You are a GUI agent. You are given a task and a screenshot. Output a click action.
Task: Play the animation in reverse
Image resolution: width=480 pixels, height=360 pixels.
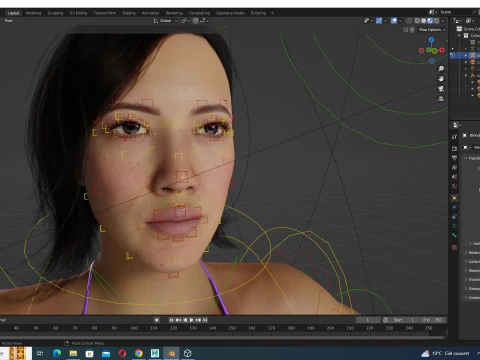click(185, 320)
